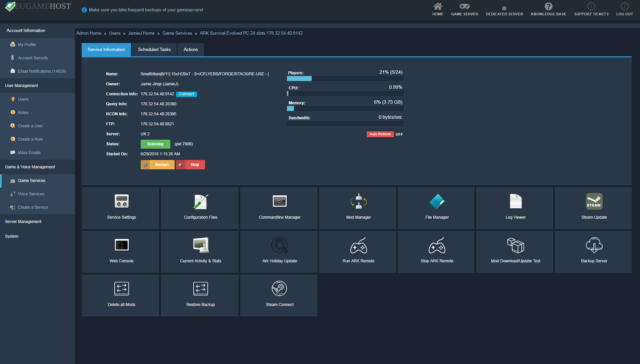The image size is (640, 364).
Task: Click the Steam Connect icon
Action: (x=279, y=289)
